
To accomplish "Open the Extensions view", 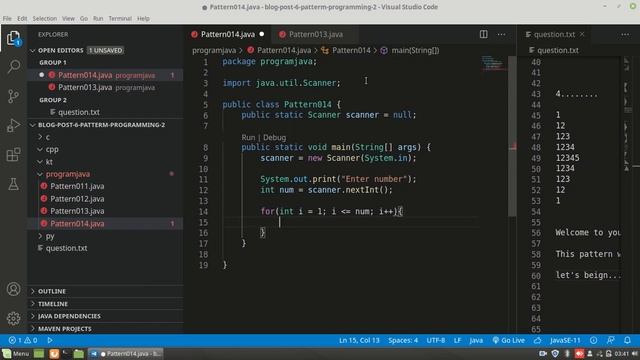I will 13,155.
